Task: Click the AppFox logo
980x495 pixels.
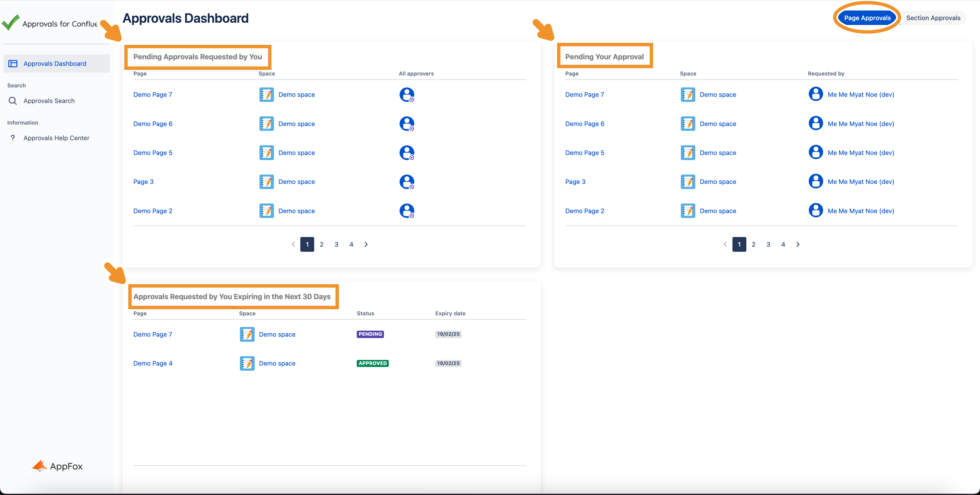Action: tap(57, 466)
